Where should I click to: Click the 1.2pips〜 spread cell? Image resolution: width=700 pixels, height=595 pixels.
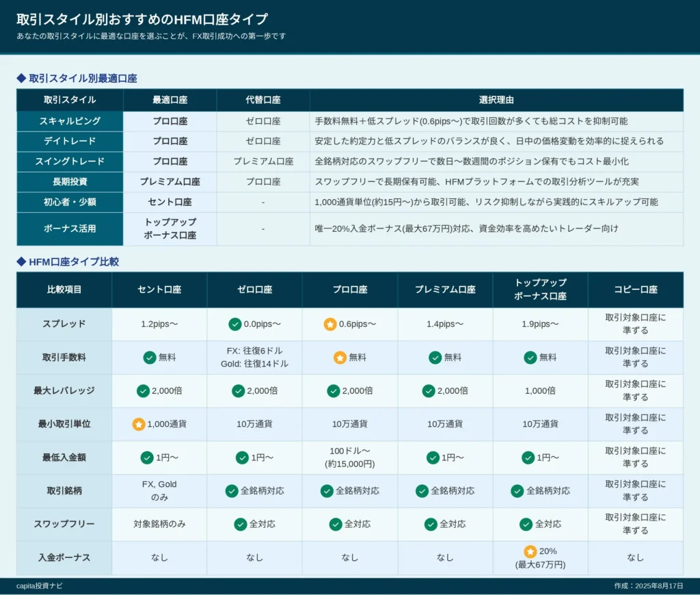click(159, 324)
